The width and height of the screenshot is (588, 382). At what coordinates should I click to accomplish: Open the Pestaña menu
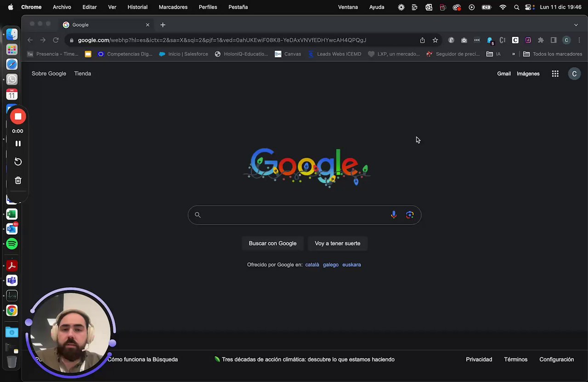(x=238, y=7)
